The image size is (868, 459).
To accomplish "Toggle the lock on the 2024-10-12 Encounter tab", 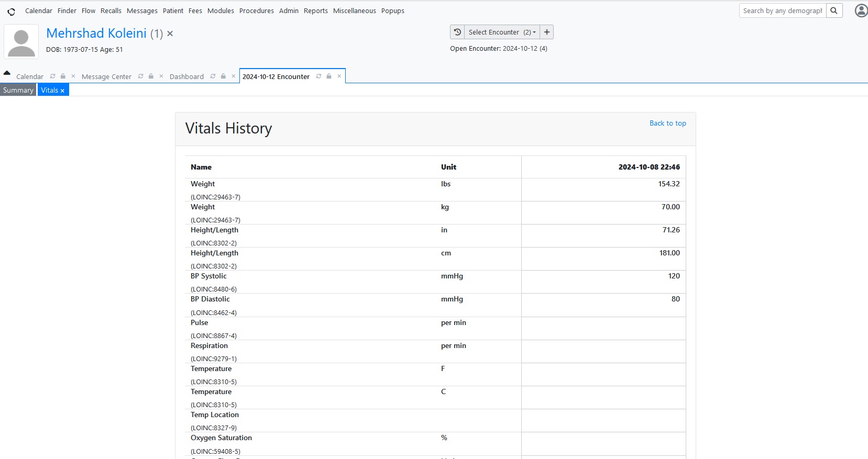I will 329,76.
